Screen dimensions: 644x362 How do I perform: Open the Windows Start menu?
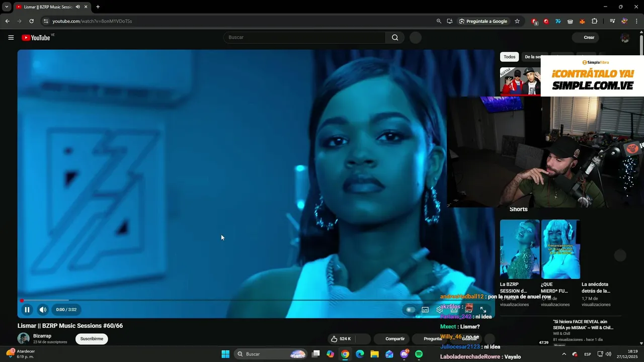(225, 354)
